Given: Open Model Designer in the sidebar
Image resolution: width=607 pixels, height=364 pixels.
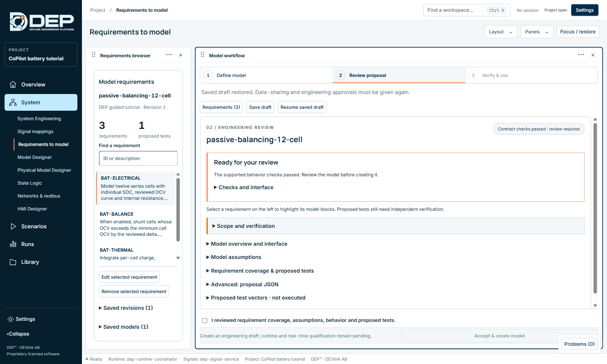Looking at the screenshot, I should click(x=35, y=157).
